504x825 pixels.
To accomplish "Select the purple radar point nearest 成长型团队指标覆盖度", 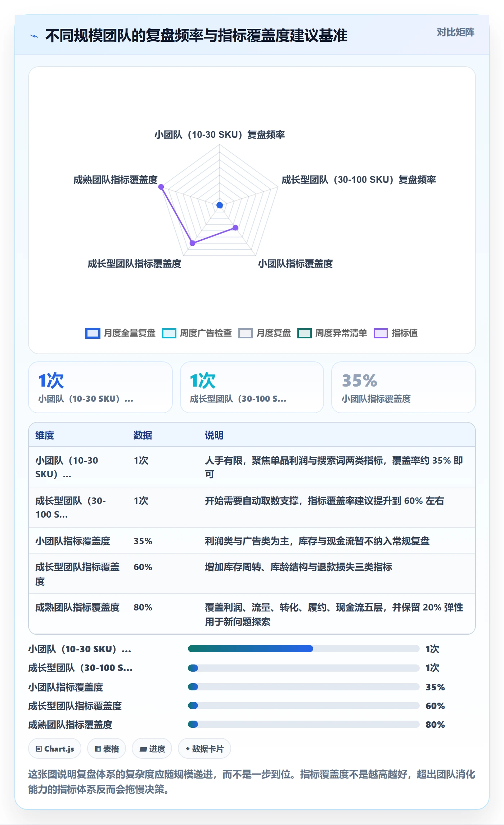I will [x=193, y=243].
